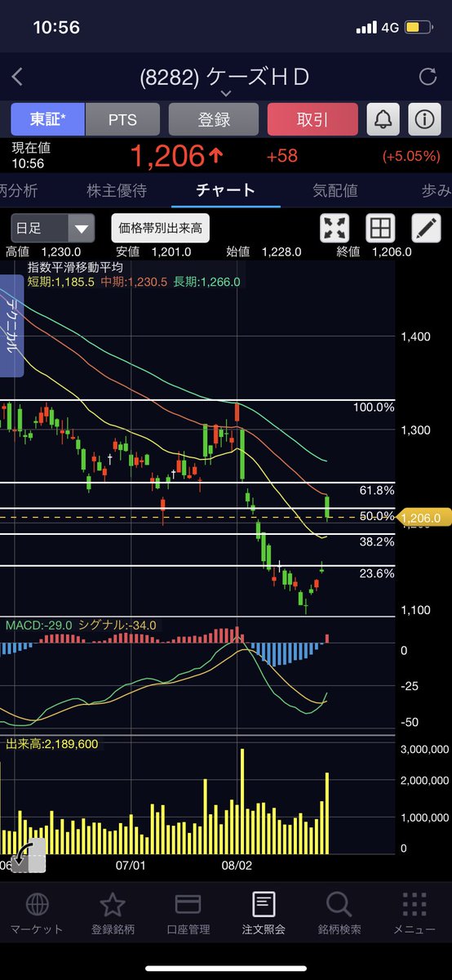Viewport: 452px width, 980px height.
Task: Open the テクニカル side panel
Action: (11, 326)
